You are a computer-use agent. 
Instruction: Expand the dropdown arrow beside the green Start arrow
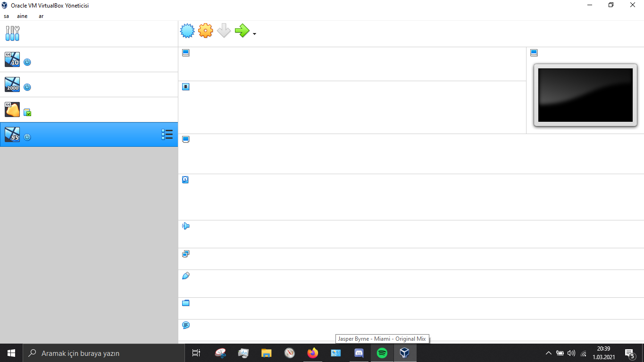[x=254, y=34]
